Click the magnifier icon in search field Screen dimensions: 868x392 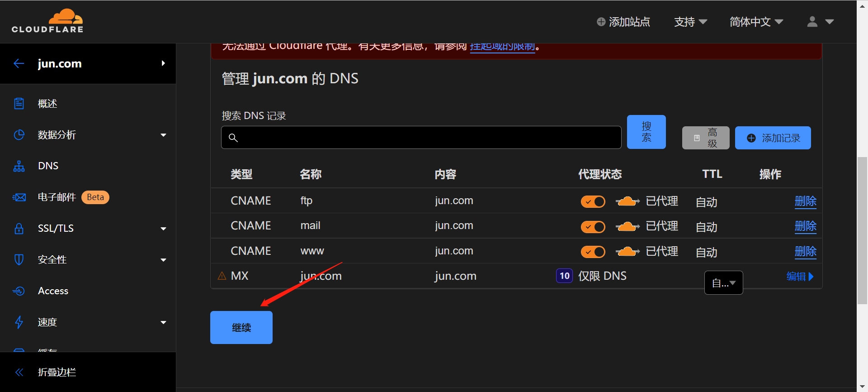tap(233, 138)
